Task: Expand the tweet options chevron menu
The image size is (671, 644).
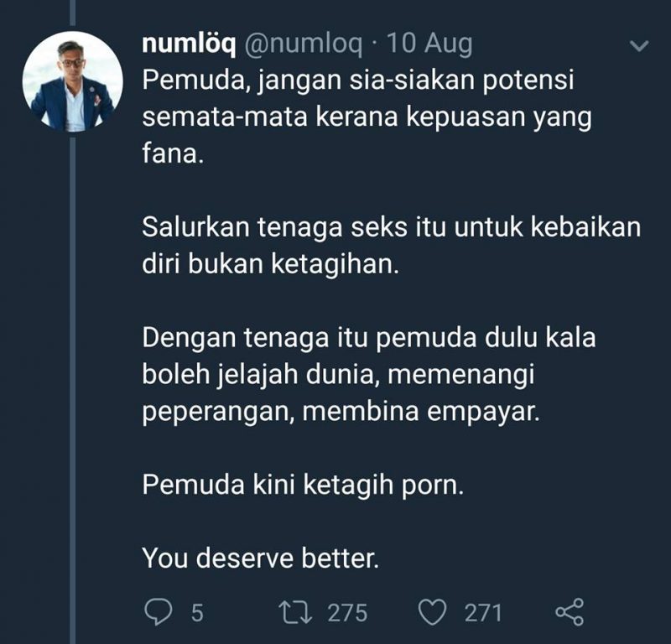Action: pyautogui.click(x=639, y=45)
